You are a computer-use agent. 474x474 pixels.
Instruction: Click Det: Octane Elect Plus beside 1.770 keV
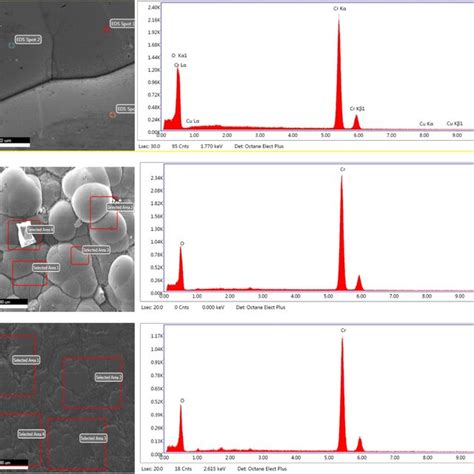[x=259, y=146]
